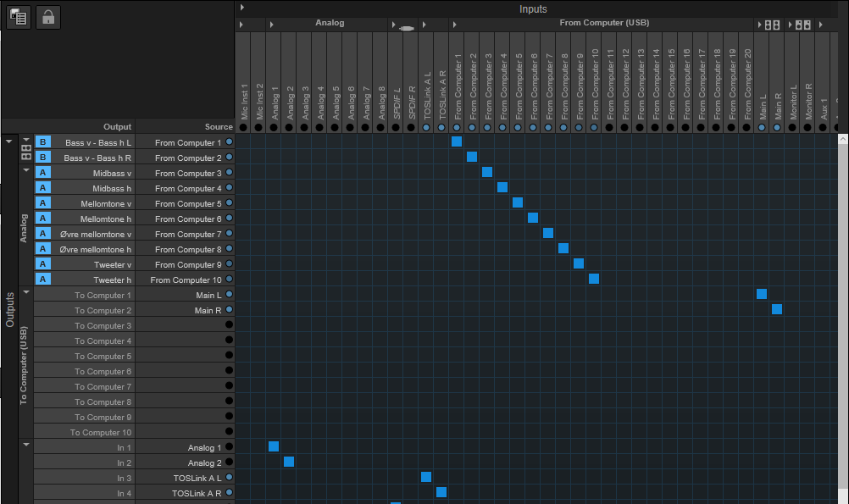849x504 pixels.
Task: Click the vertical scrollbar up arrow
Action: [842, 137]
